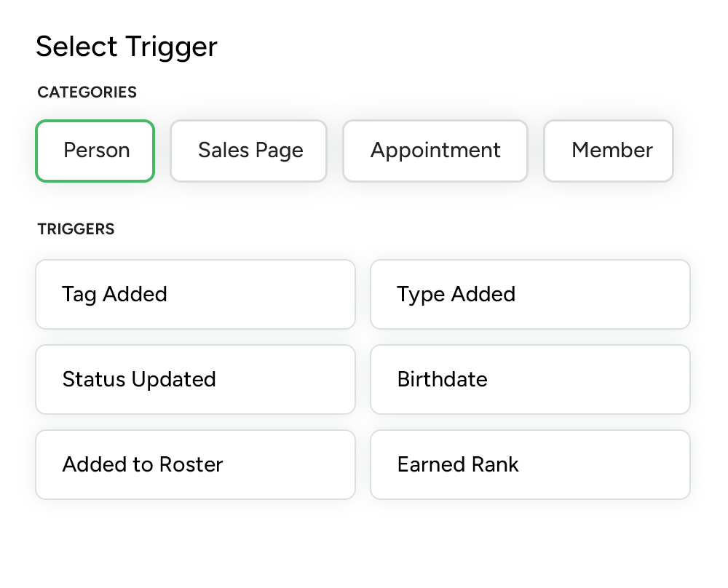This screenshot has width=728, height=588.
Task: Trigger automation when type is added
Action: pos(530,294)
